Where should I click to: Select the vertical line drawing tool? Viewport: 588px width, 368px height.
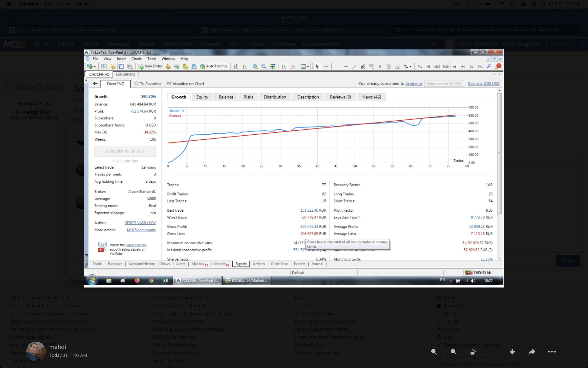pos(337,66)
